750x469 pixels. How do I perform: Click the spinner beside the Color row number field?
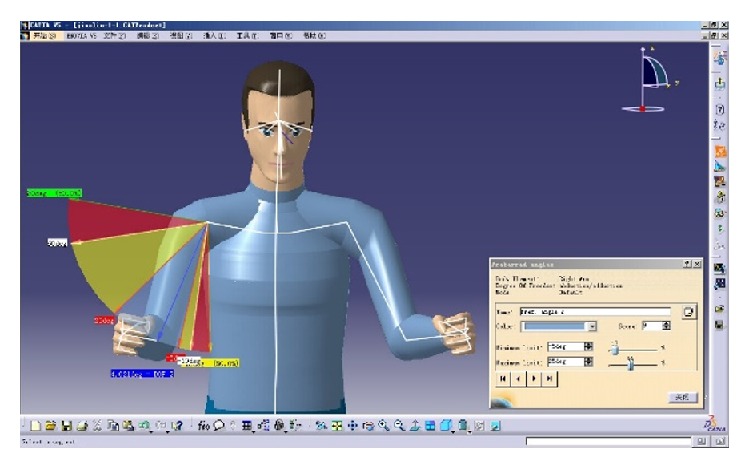tap(666, 326)
